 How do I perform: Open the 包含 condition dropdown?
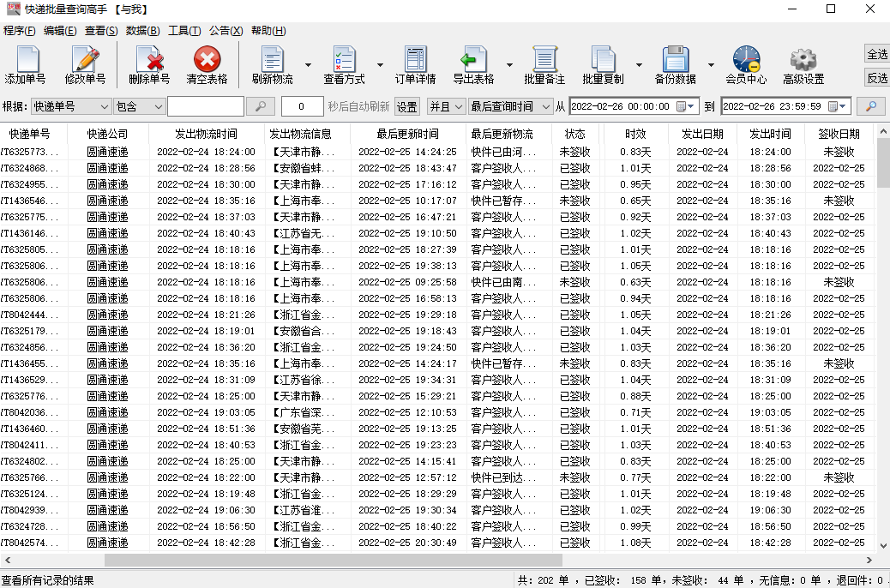tap(156, 106)
